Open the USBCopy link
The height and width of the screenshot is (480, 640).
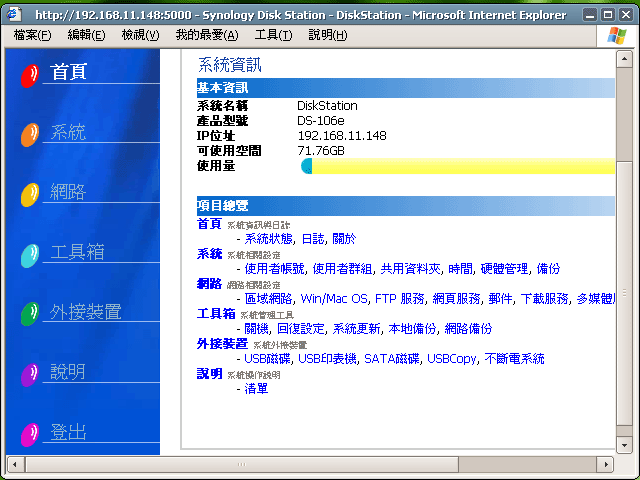(x=452, y=359)
